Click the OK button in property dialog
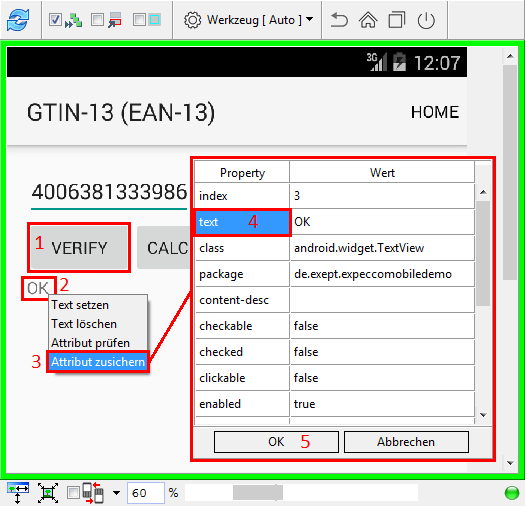This screenshot has height=506, width=525. pos(276,442)
